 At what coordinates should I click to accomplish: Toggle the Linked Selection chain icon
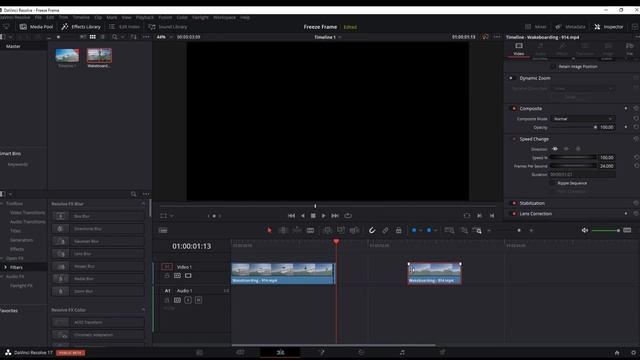pos(385,230)
